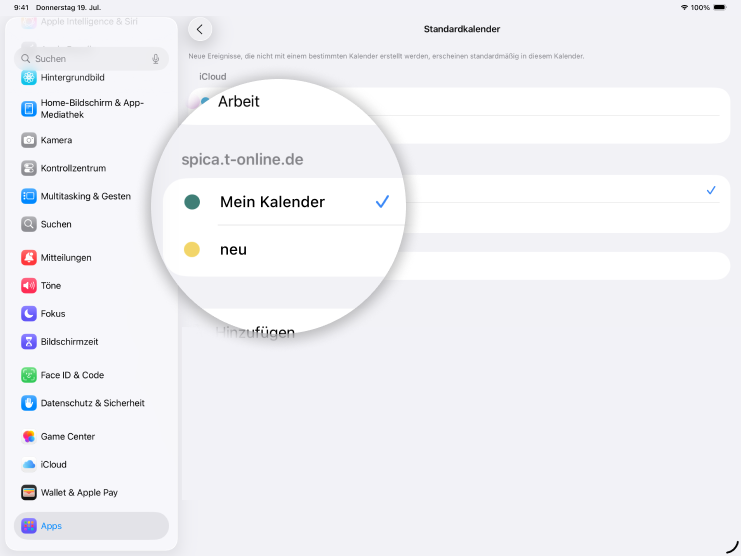Open Datenschutz & Sicherheit settings

click(x=92, y=403)
